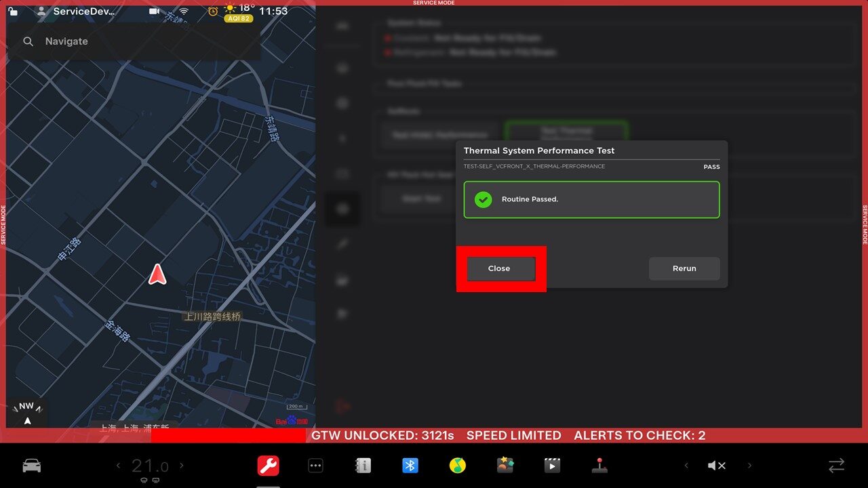This screenshot has width=868, height=488.
Task: Open vehicle controls via car icon
Action: pos(32,466)
